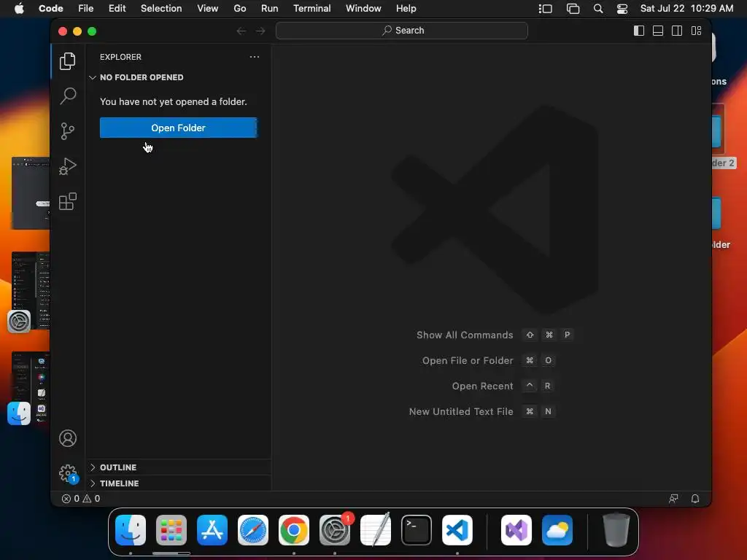747x560 pixels.
Task: Open the File menu
Action: (x=86, y=9)
